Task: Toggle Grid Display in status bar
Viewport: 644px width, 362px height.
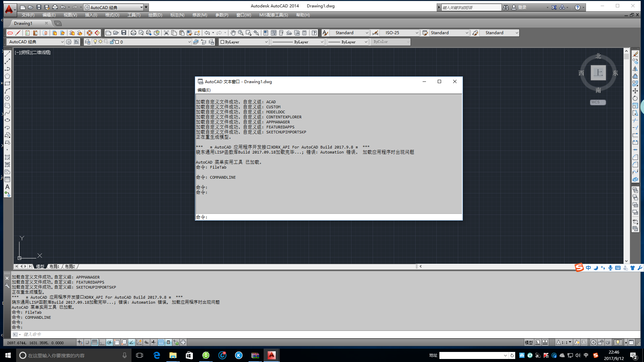Action: 95,342
